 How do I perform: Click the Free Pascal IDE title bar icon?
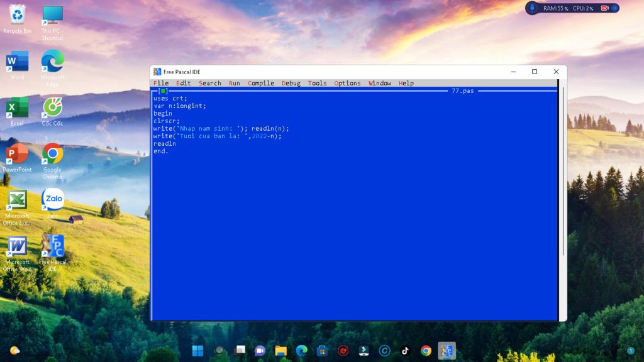[157, 72]
